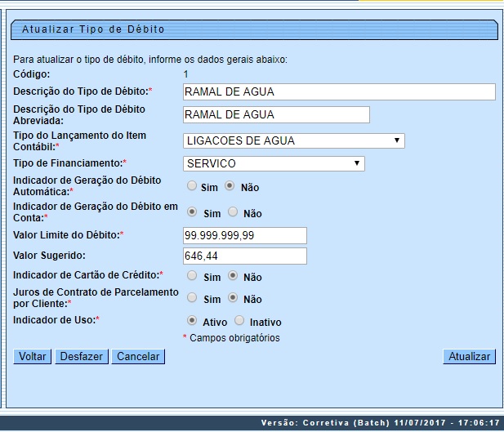Image resolution: width=504 pixels, height=432 pixels.
Task: Edit the Valor Limite do Débito field
Action: click(x=244, y=236)
